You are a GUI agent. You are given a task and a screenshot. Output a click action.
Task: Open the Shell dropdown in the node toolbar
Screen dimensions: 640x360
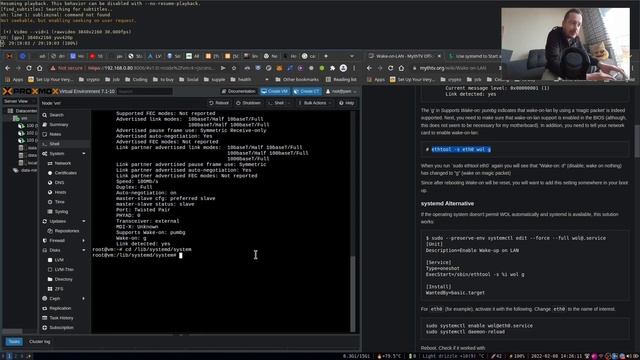pyautogui.click(x=279, y=103)
